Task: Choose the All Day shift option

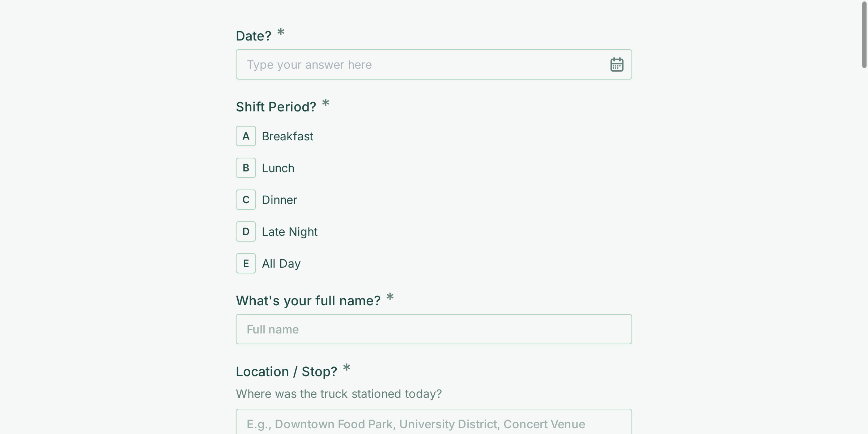Action: 281,264
